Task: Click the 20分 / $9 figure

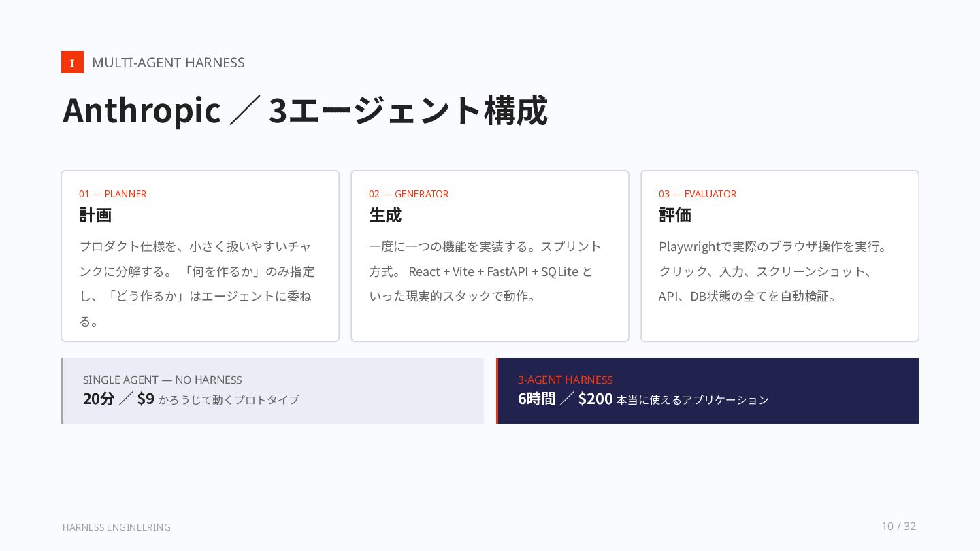Action: 118,399
